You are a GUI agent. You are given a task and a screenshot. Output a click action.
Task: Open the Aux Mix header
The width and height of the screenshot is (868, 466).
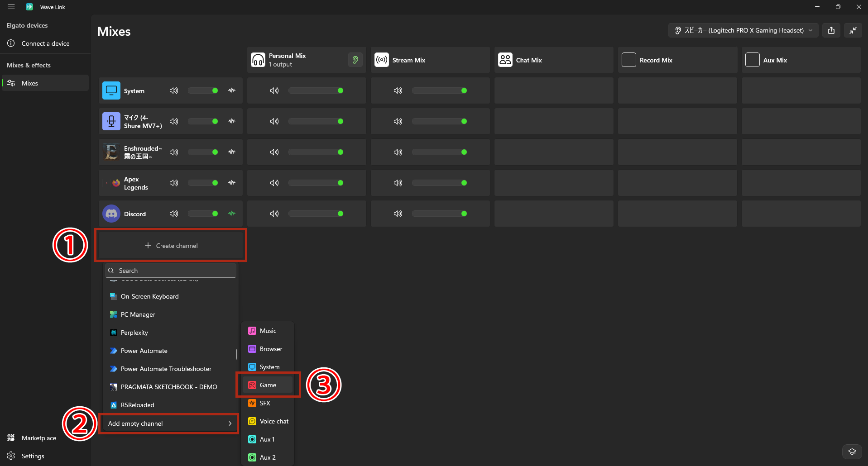pyautogui.click(x=801, y=60)
